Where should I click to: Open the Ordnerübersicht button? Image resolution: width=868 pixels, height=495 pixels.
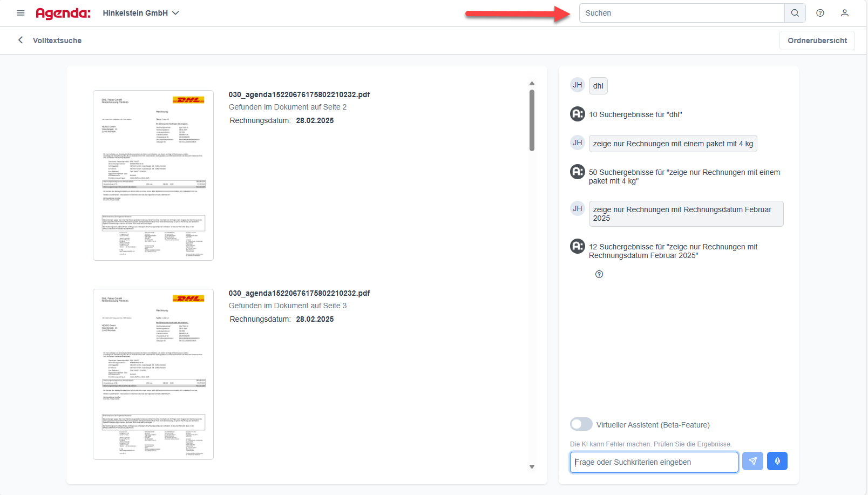(x=817, y=40)
